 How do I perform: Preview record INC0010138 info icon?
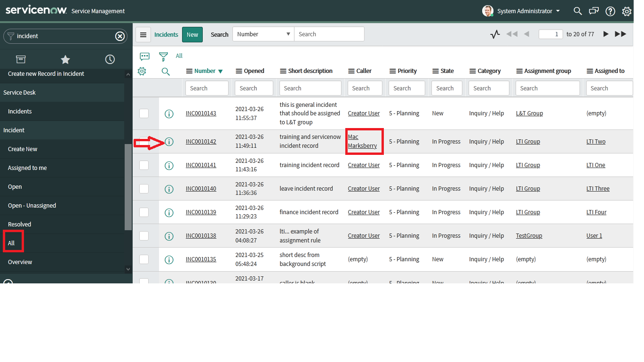169,236
